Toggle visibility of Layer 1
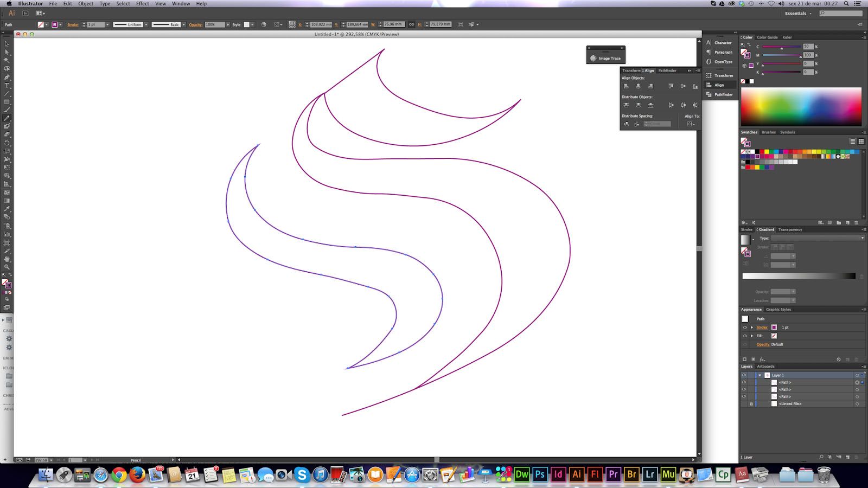The width and height of the screenshot is (868, 488). (744, 375)
